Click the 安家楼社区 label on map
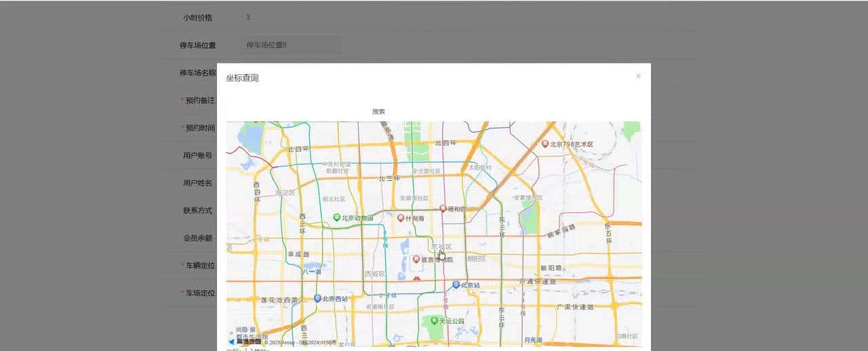The image size is (868, 351). (x=528, y=197)
